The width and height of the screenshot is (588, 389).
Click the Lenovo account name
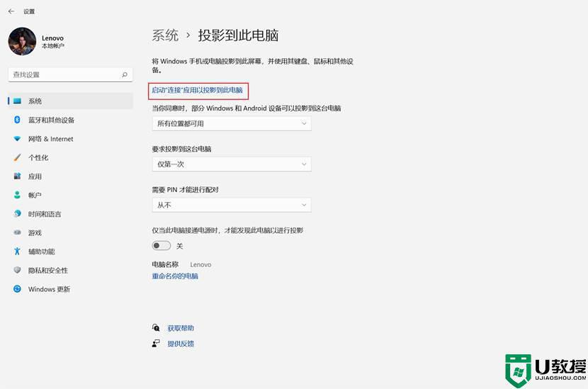coord(52,38)
